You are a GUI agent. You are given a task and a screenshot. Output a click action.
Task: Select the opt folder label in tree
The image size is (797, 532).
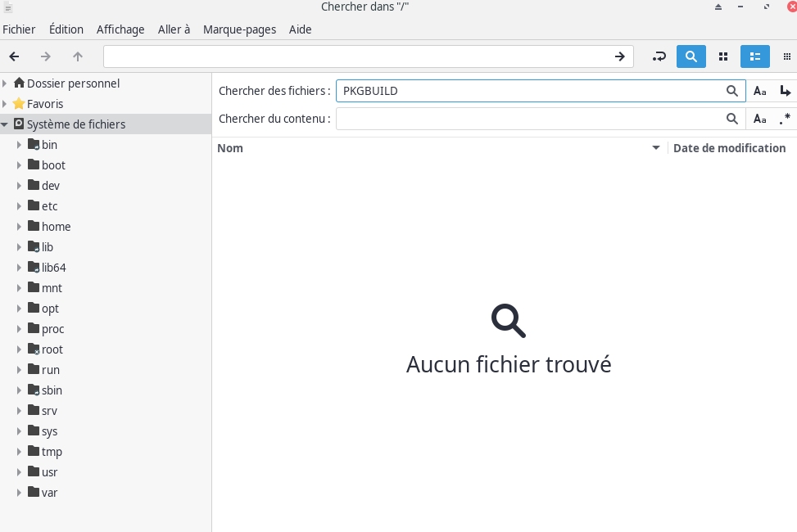(x=50, y=309)
